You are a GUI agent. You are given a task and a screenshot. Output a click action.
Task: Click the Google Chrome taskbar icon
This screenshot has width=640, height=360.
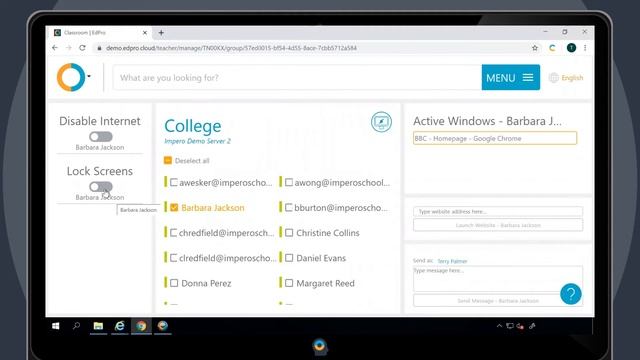click(x=141, y=326)
